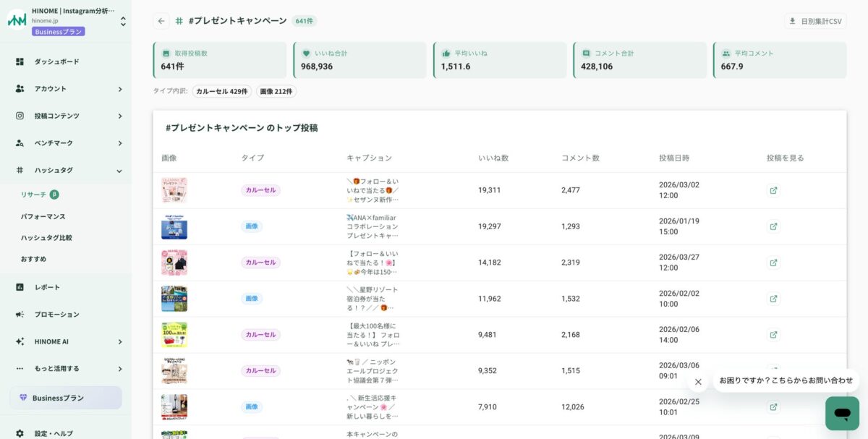
Task: Select the アカウント sidebar icon
Action: (x=22, y=88)
